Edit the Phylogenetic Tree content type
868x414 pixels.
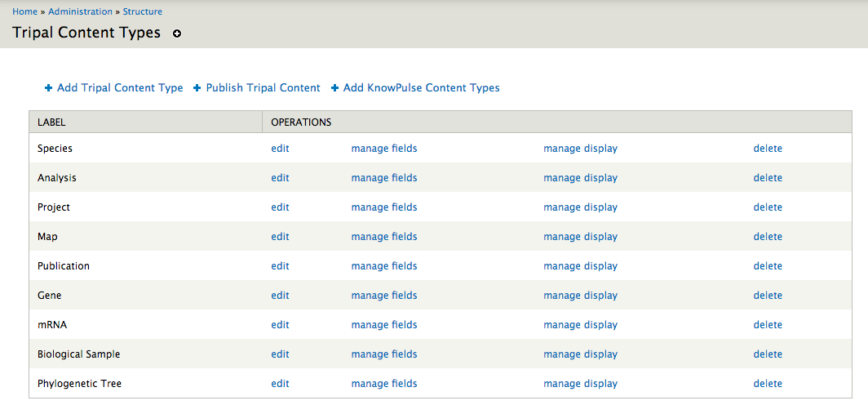pos(280,384)
